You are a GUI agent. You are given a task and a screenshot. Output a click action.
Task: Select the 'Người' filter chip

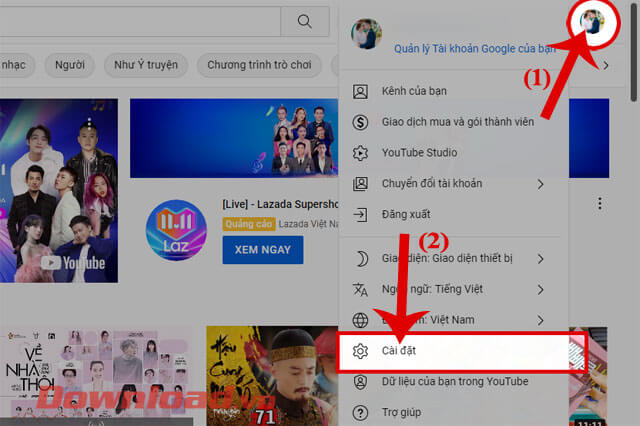tap(70, 65)
